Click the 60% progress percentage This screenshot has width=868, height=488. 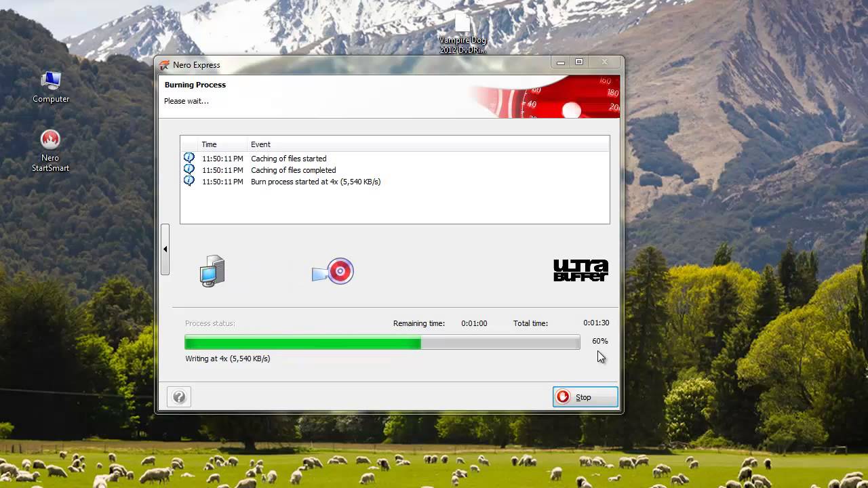[599, 341]
